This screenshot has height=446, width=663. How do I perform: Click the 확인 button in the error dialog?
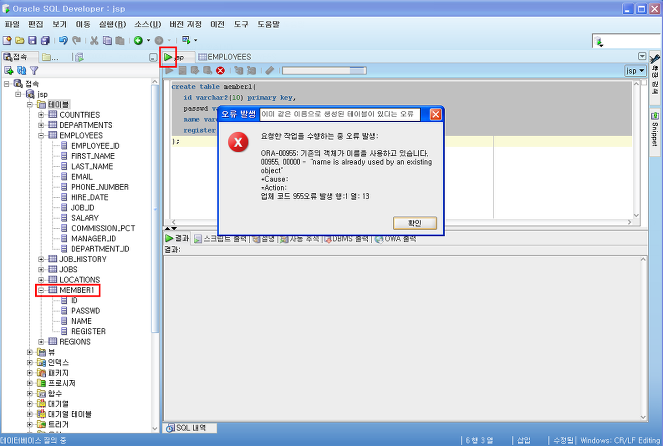[x=415, y=223]
